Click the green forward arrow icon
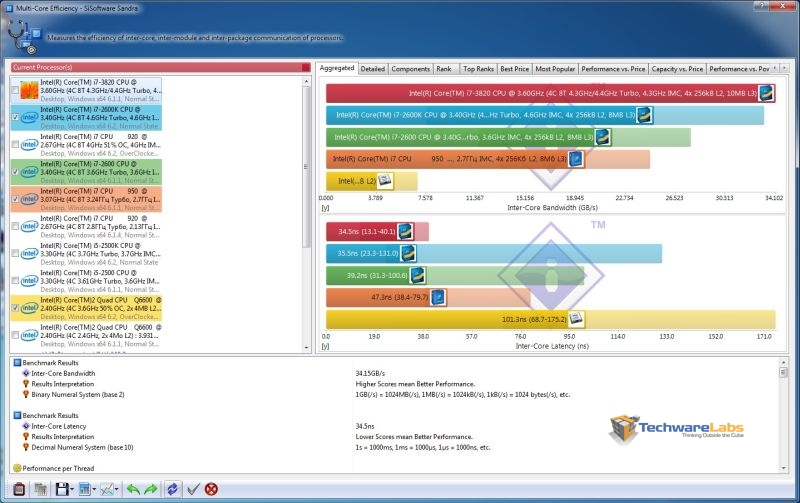Screen dimensions: 800x503 pyautogui.click(x=151, y=489)
